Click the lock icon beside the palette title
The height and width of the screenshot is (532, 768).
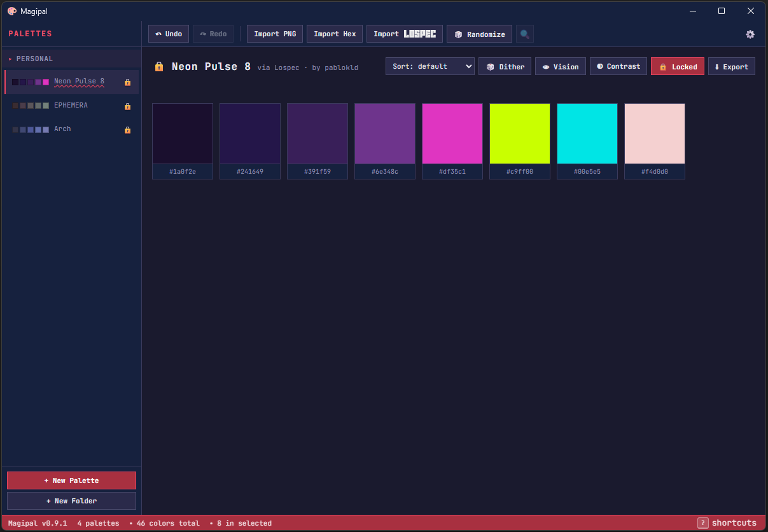159,66
